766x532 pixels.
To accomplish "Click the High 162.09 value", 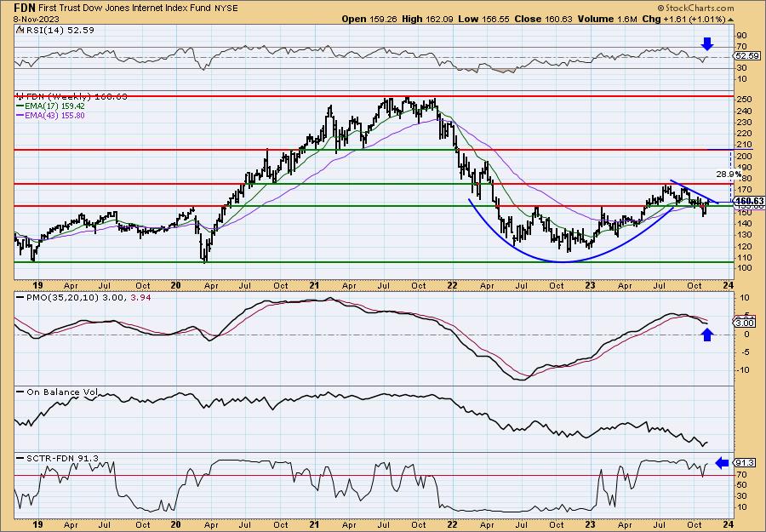I will click(427, 19).
